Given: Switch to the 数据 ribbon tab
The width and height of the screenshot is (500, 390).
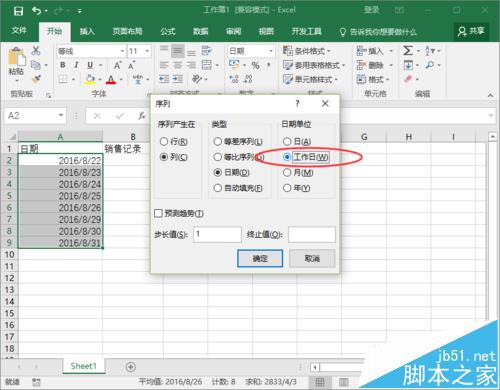Looking at the screenshot, I should [x=201, y=31].
